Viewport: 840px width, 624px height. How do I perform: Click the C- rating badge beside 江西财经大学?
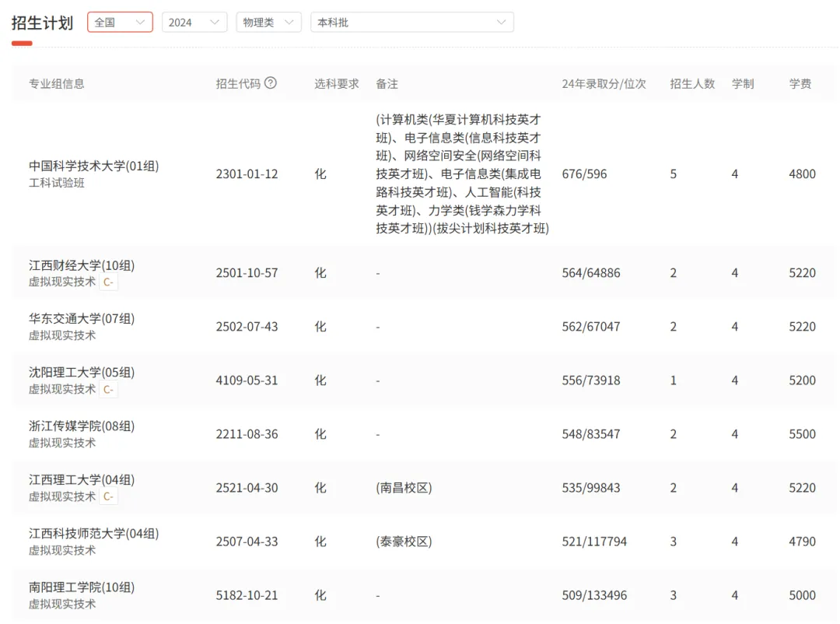[108, 282]
